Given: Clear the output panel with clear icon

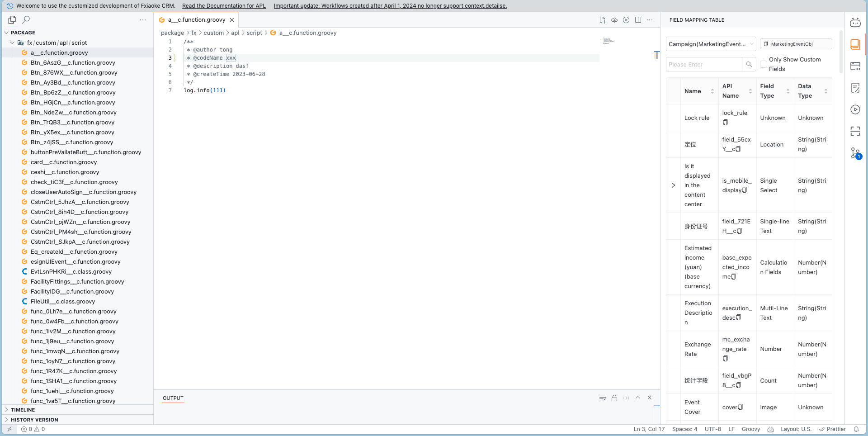Looking at the screenshot, I should [x=603, y=398].
